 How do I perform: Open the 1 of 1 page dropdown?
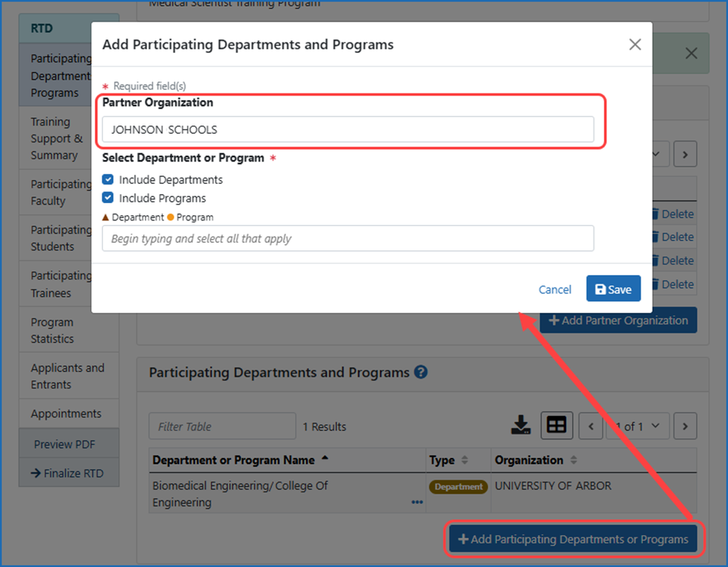tap(637, 426)
